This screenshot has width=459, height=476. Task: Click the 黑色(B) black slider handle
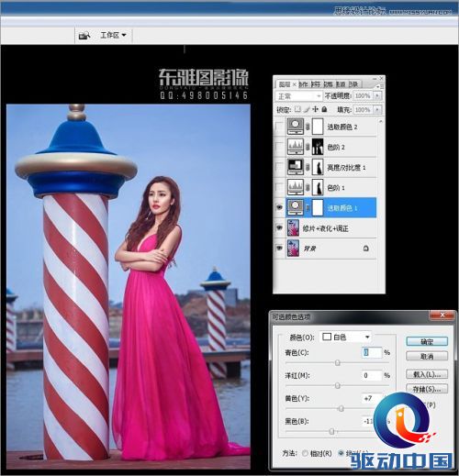pos(331,431)
